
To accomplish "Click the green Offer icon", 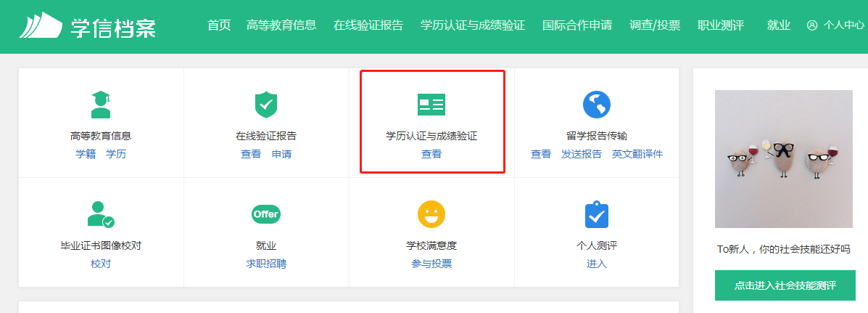I will (266, 214).
